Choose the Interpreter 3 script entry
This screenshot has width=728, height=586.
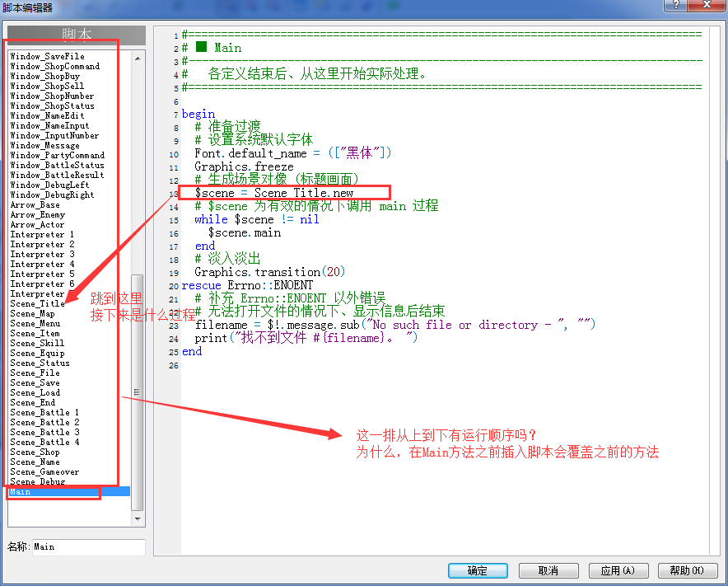[42, 254]
